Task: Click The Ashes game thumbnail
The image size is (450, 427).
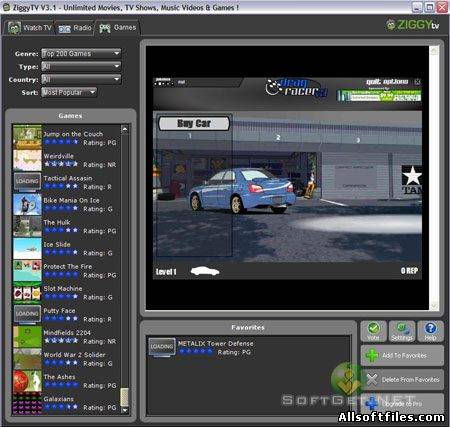Action: tap(27, 381)
